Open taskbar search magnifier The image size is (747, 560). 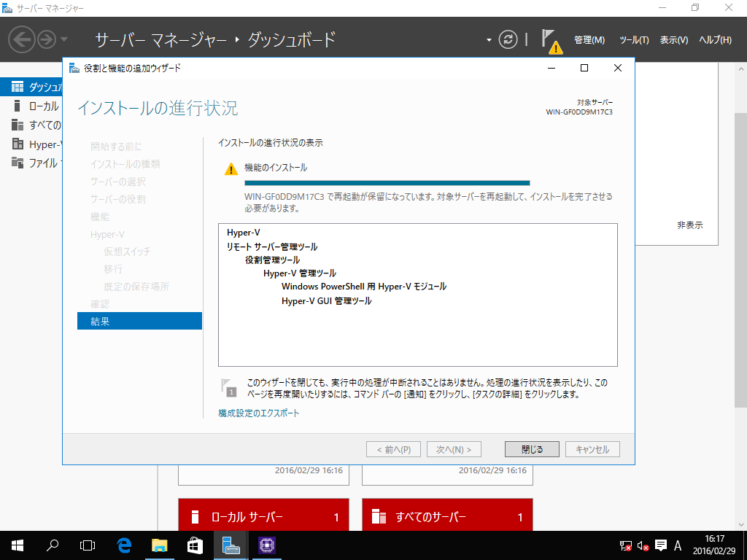53,545
